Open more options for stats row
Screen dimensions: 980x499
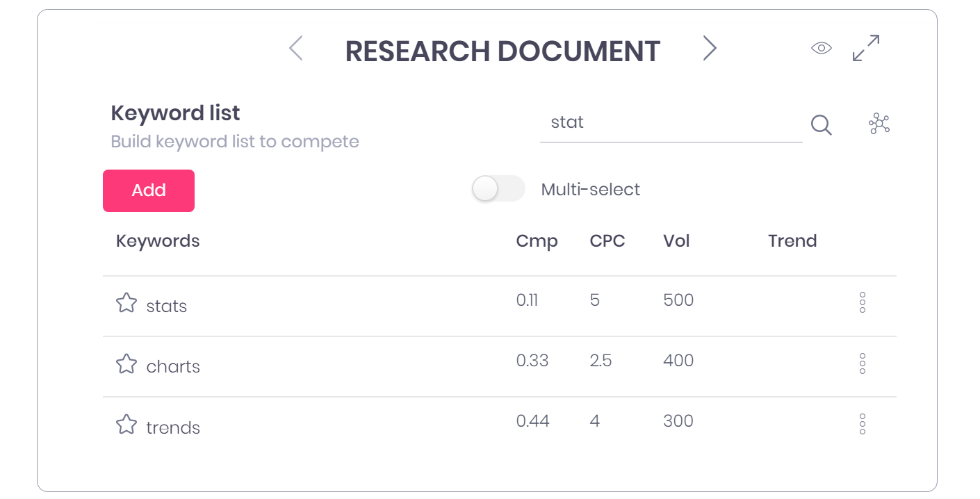[863, 302]
